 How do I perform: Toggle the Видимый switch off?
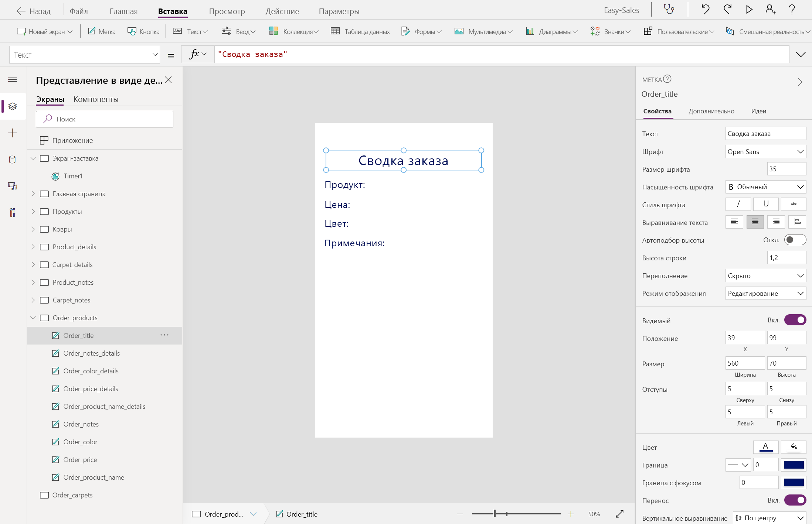coord(795,320)
